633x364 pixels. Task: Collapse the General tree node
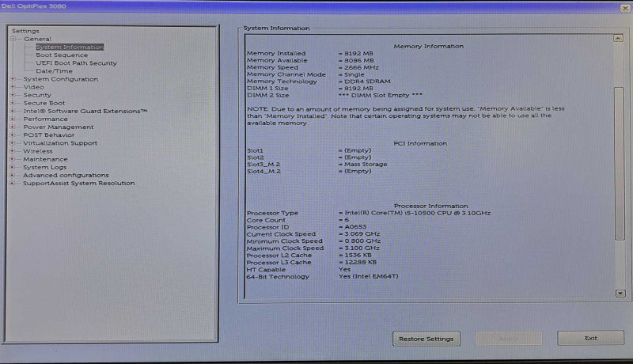13,39
